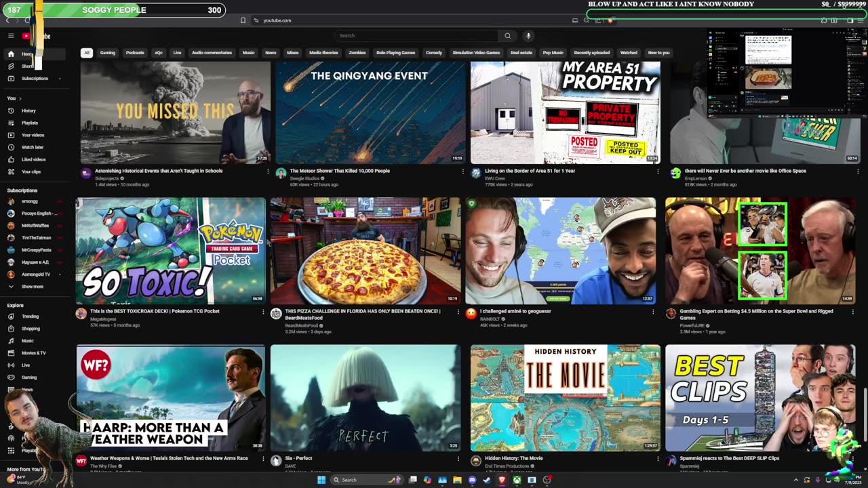Select the xQc filter chip

click(x=159, y=53)
